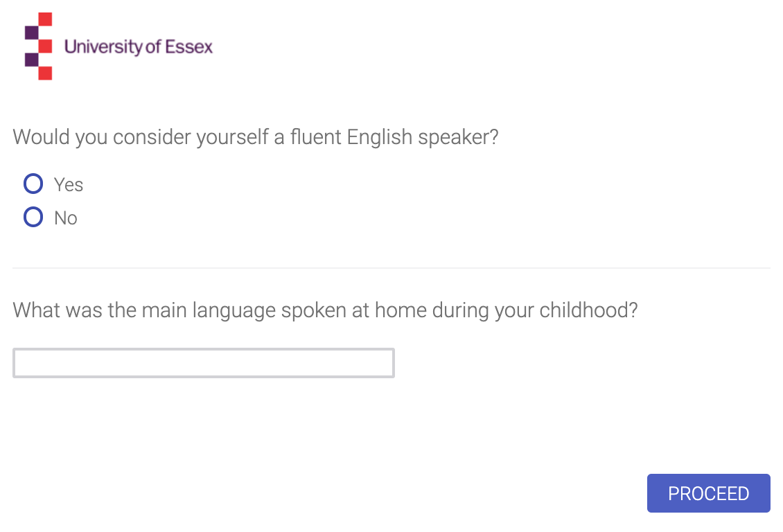This screenshot has height=532, width=783.
Task: Click the bottom red square of emblem
Action: [x=46, y=73]
